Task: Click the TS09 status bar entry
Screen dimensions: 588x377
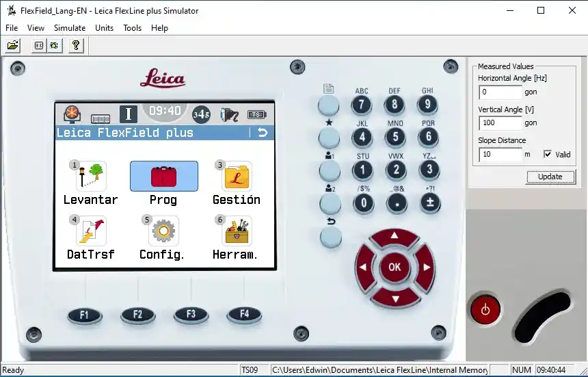Action: tap(254, 370)
